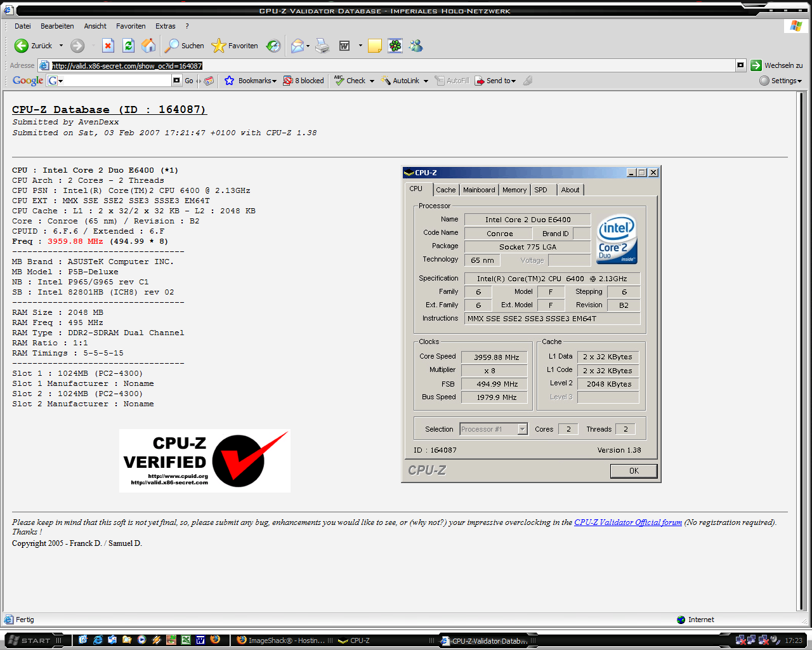
Task: Open the Messenger people icon
Action: click(416, 46)
